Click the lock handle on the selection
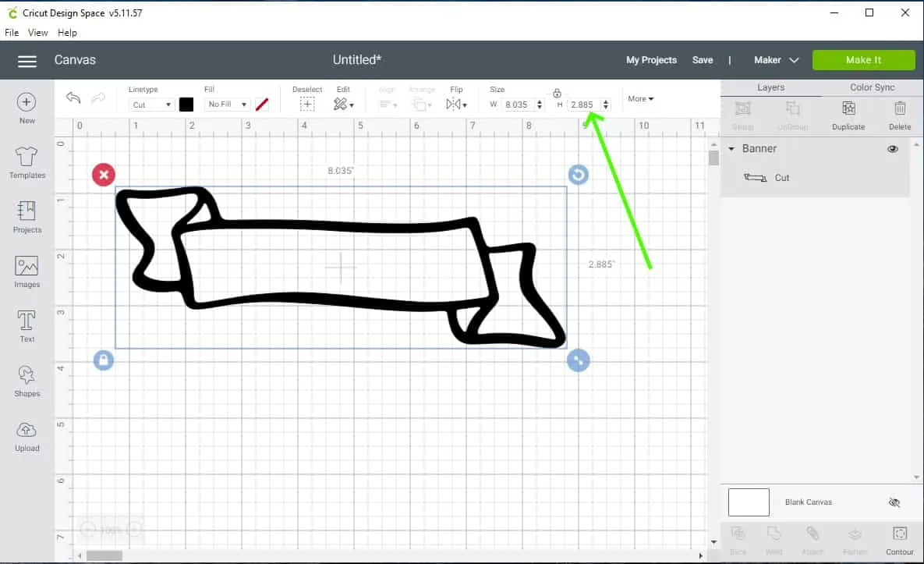Viewport: 924px width, 564px height. 103,360
